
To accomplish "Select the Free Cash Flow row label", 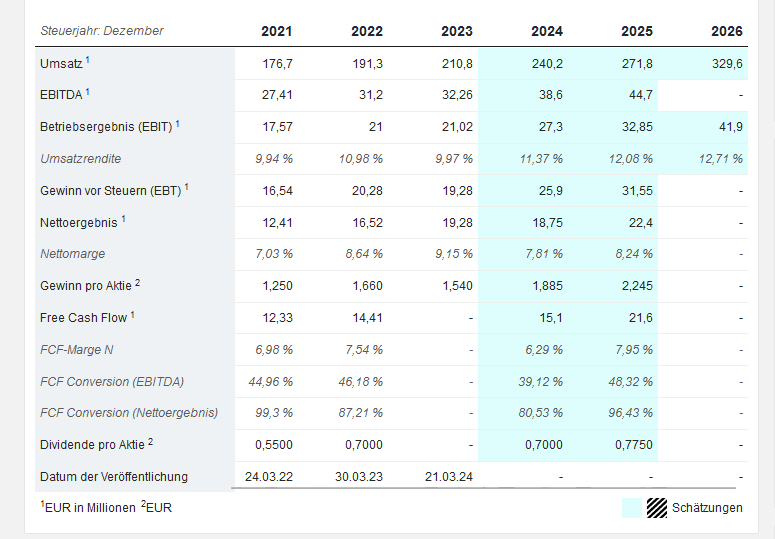I will pyautogui.click(x=83, y=317).
